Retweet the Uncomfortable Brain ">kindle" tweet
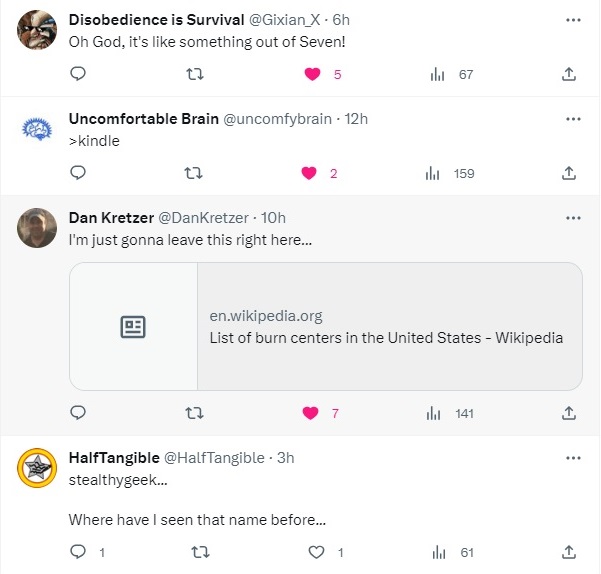This screenshot has height=574, width=601. pos(196,173)
